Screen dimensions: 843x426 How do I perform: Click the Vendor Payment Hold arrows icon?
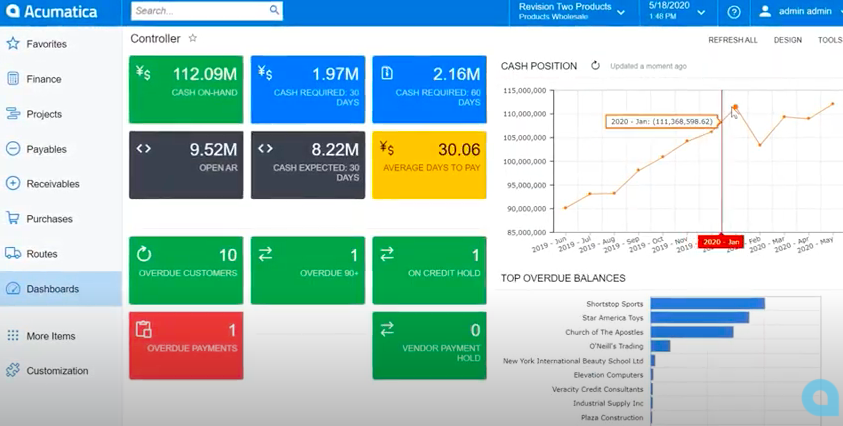[x=387, y=329]
